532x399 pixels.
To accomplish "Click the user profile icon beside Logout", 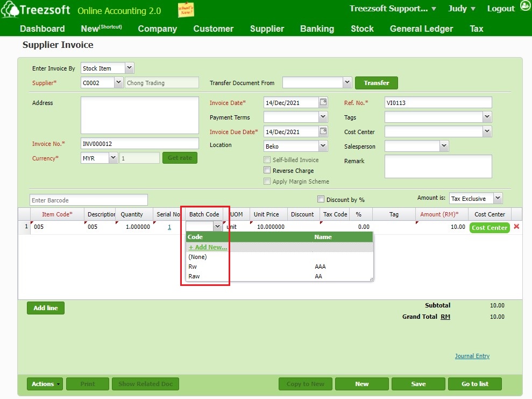I will click(x=525, y=8).
